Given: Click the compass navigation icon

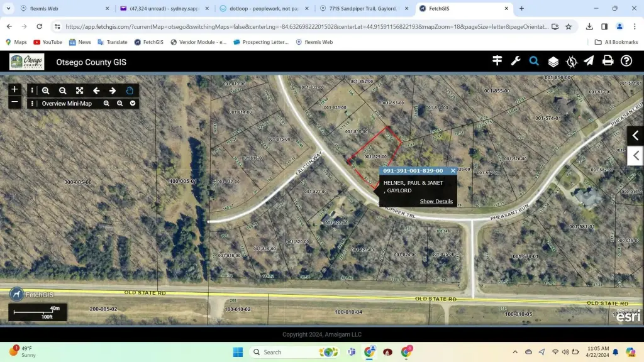Looking at the screenshot, I should (x=571, y=61).
